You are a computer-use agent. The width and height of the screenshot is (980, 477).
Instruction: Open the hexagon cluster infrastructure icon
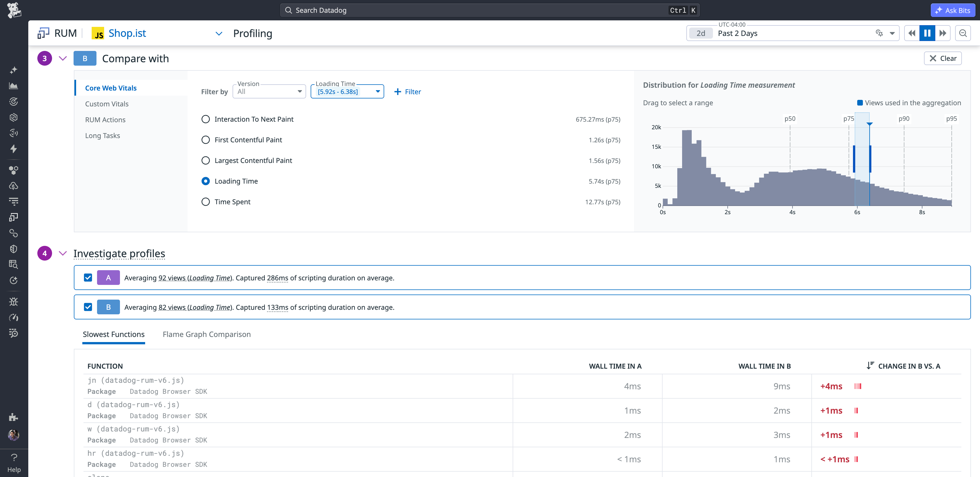tap(14, 170)
